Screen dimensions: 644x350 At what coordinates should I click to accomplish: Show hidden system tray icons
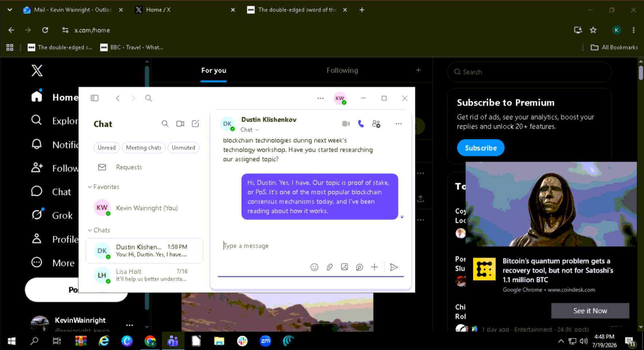pyautogui.click(x=561, y=341)
